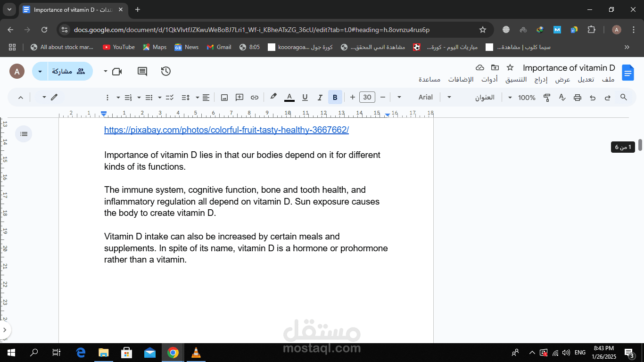644x362 pixels.
Task: Expand the numbered list style dropdown arrow
Action: pos(118,98)
